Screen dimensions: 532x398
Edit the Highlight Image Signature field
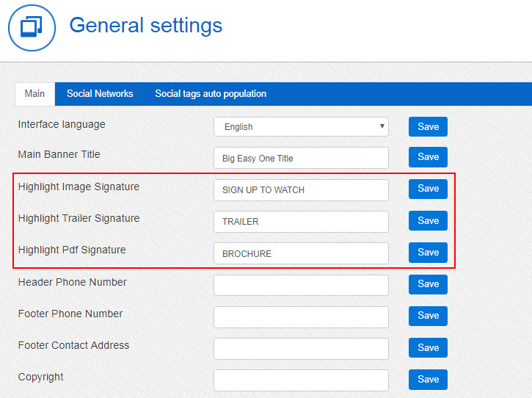[x=301, y=189]
